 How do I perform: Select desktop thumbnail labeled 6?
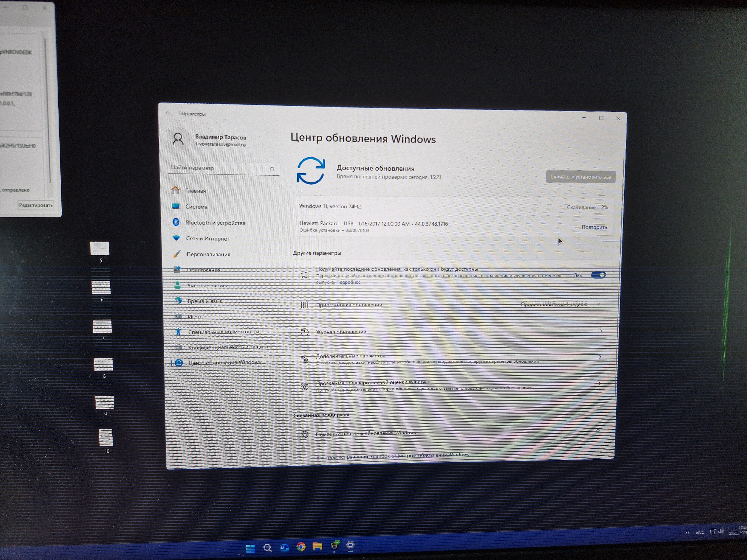coord(101,287)
